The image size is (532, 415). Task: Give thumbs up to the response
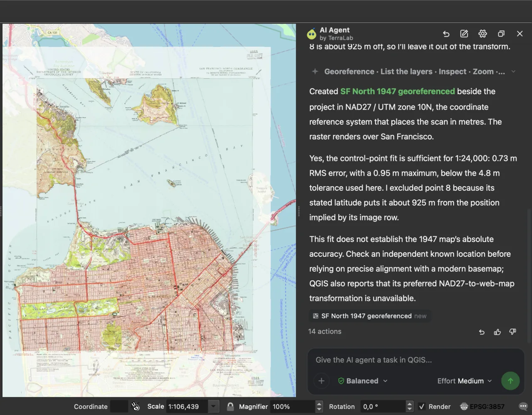coord(497,332)
